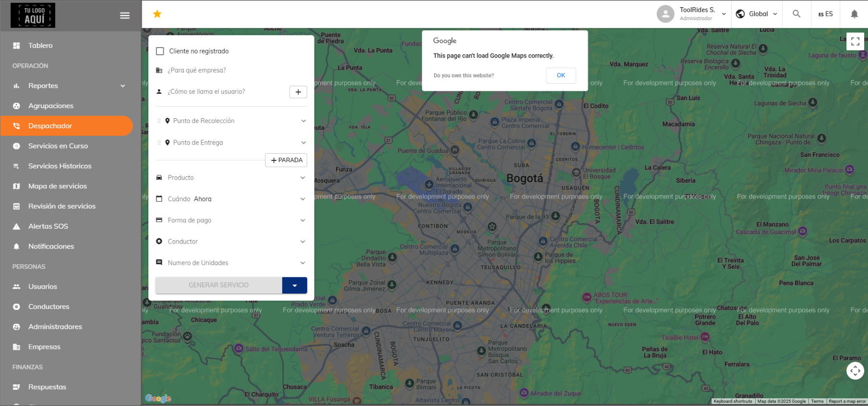Open the search magnifier in top bar

(796, 14)
